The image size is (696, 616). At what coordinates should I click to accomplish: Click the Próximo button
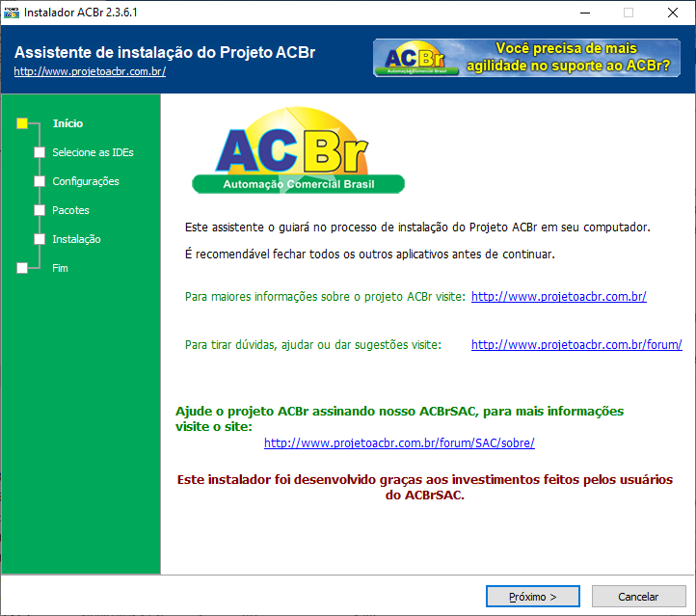point(533,597)
